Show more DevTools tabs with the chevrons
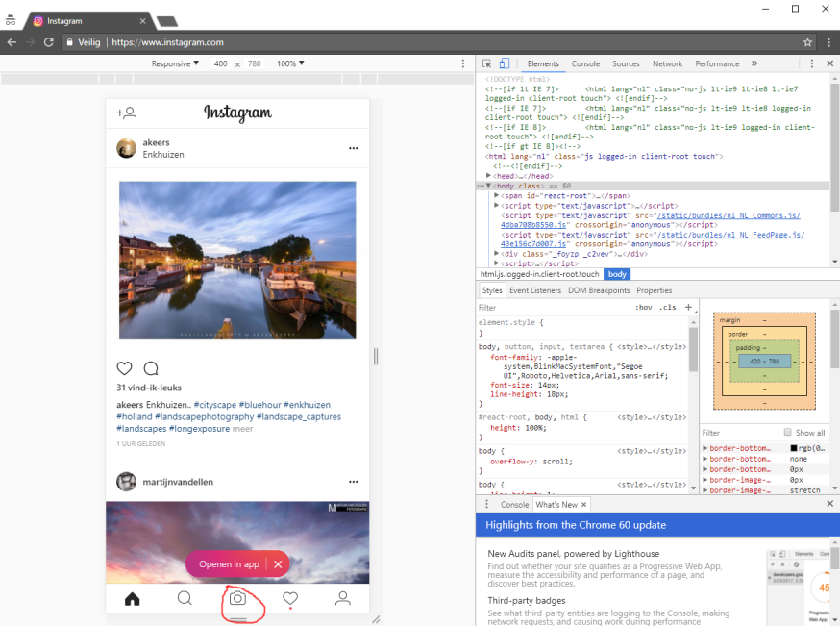Viewport: 840px width, 626px height. click(754, 63)
